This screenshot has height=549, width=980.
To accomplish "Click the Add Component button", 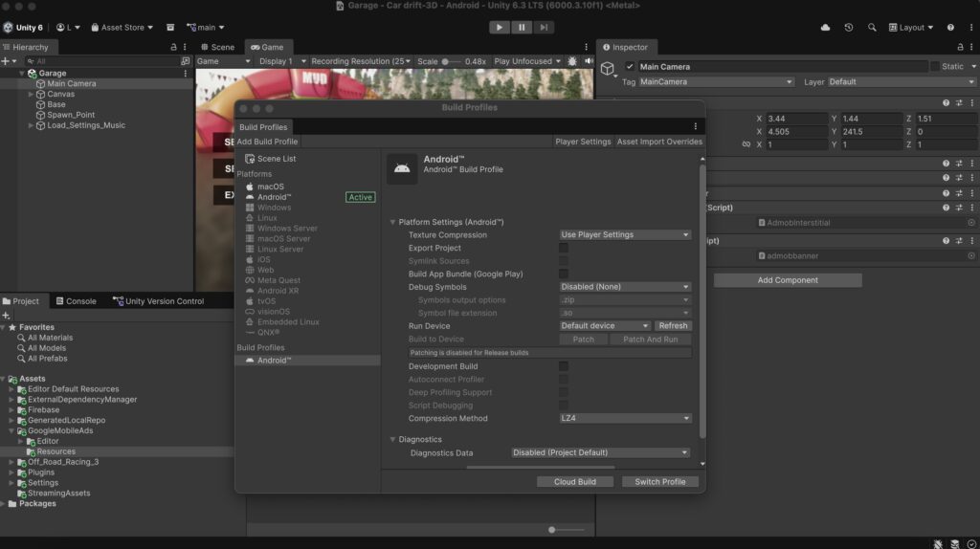I will click(788, 280).
